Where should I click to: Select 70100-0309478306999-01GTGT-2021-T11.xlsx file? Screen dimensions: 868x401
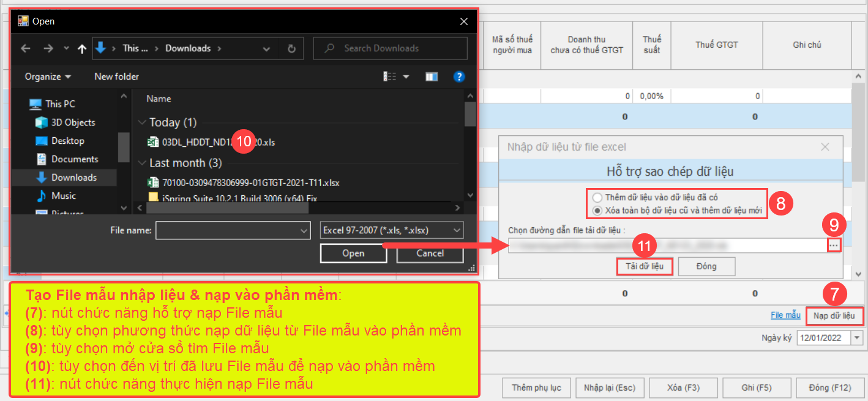point(244,182)
